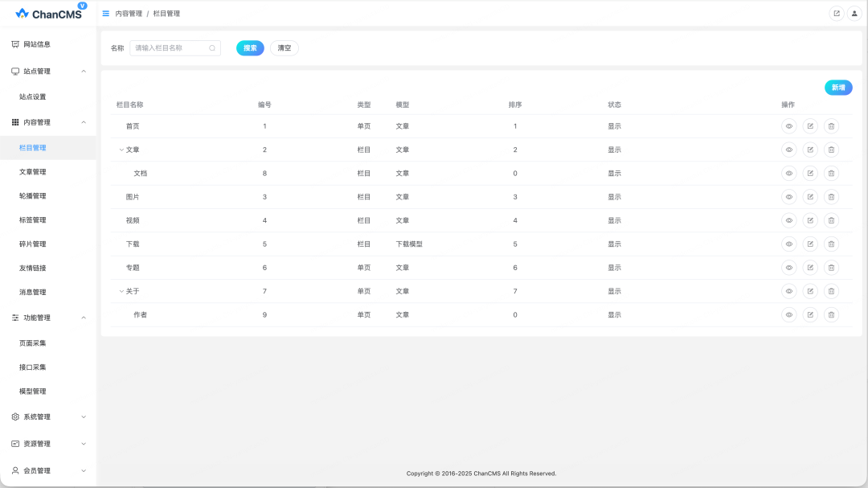Go to 轮播管理 in sidebar

click(x=33, y=196)
